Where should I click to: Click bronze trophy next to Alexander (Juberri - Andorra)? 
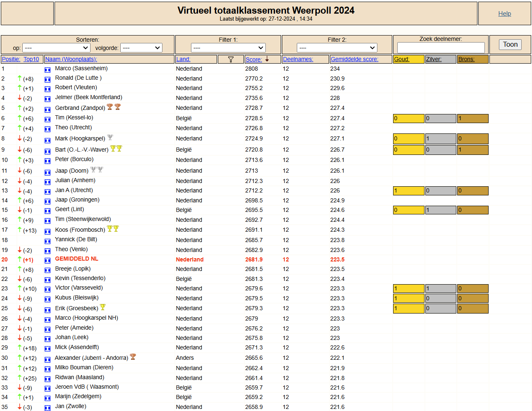click(133, 356)
